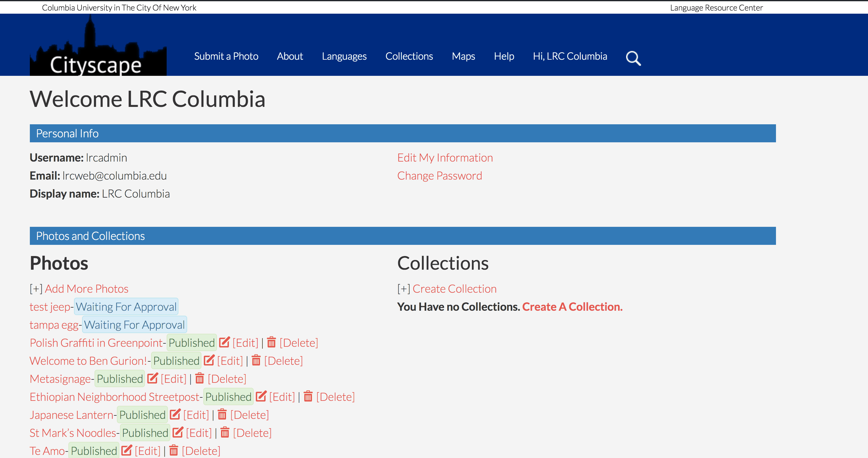Click [Edit] text for Metasignage

pos(173,379)
